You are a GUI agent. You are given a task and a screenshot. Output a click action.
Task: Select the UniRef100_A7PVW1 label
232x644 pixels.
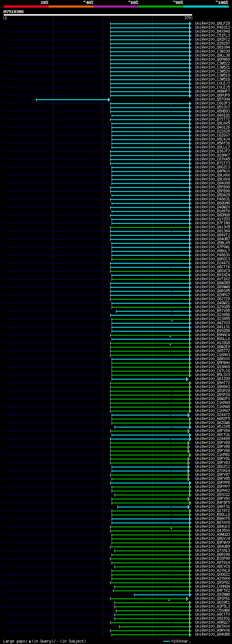point(212,247)
